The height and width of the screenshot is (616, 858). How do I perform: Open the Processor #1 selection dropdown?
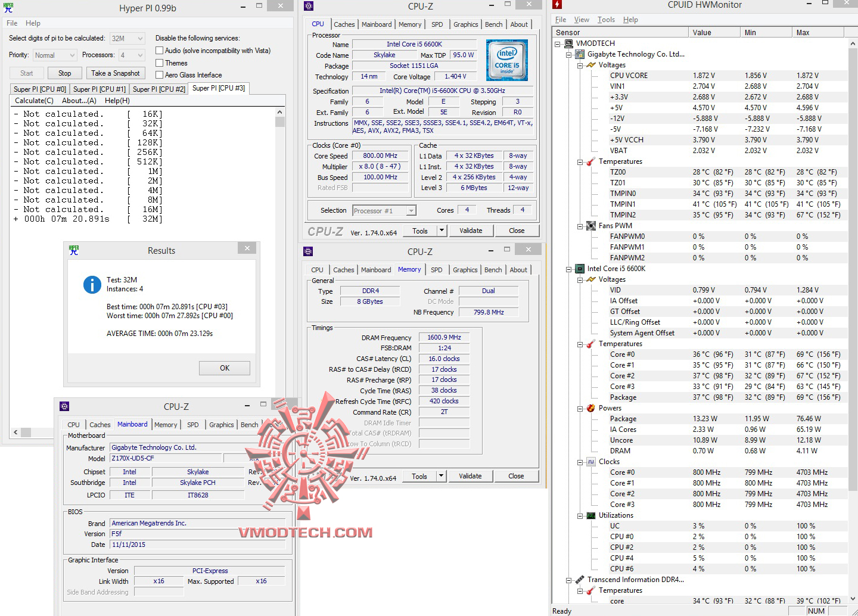pyautogui.click(x=384, y=210)
